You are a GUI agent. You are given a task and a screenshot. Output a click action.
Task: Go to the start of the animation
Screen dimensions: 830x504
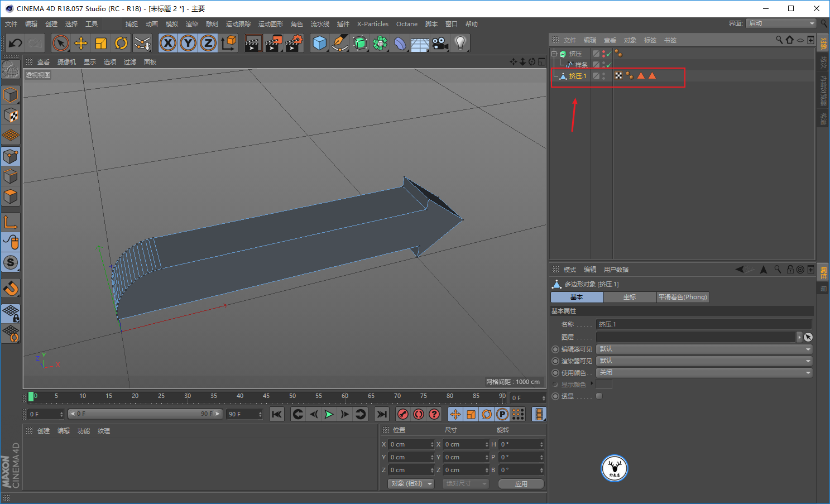277,414
